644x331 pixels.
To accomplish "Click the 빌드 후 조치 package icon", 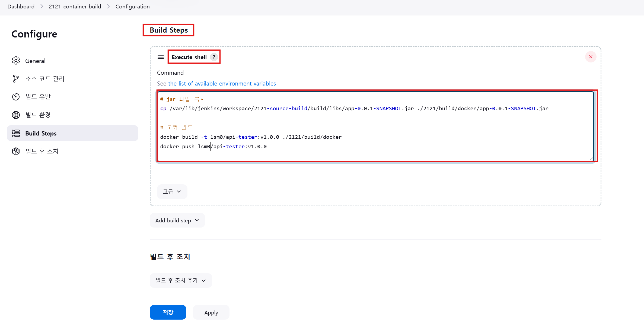I will coord(16,151).
